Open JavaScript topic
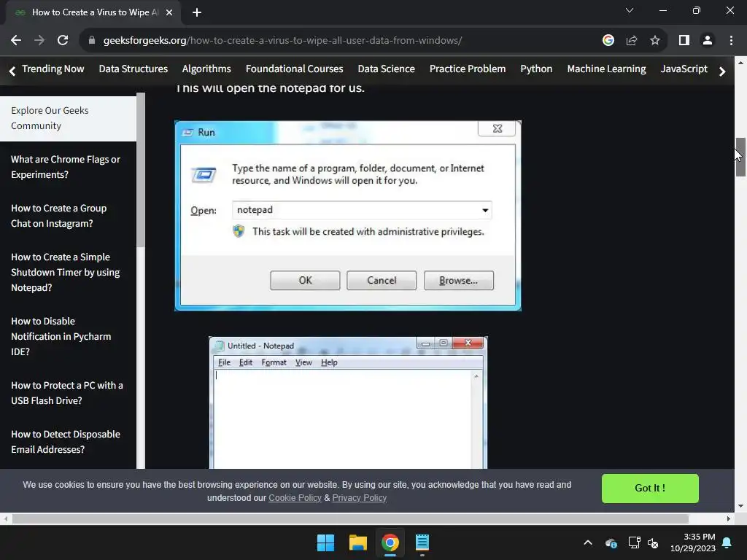This screenshot has height=560, width=747. point(684,69)
